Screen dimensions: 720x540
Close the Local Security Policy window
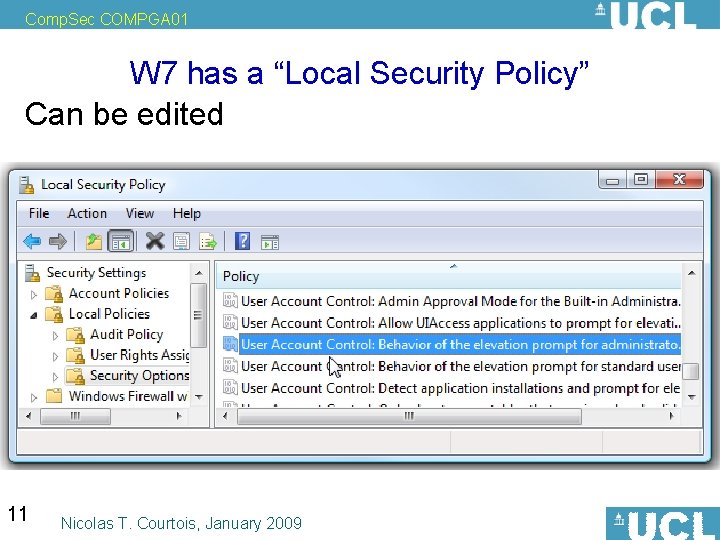680,180
